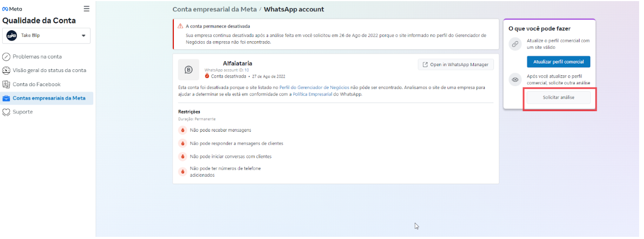Open the hamburger menu icon
The width and height of the screenshot is (644, 239).
[86, 9]
